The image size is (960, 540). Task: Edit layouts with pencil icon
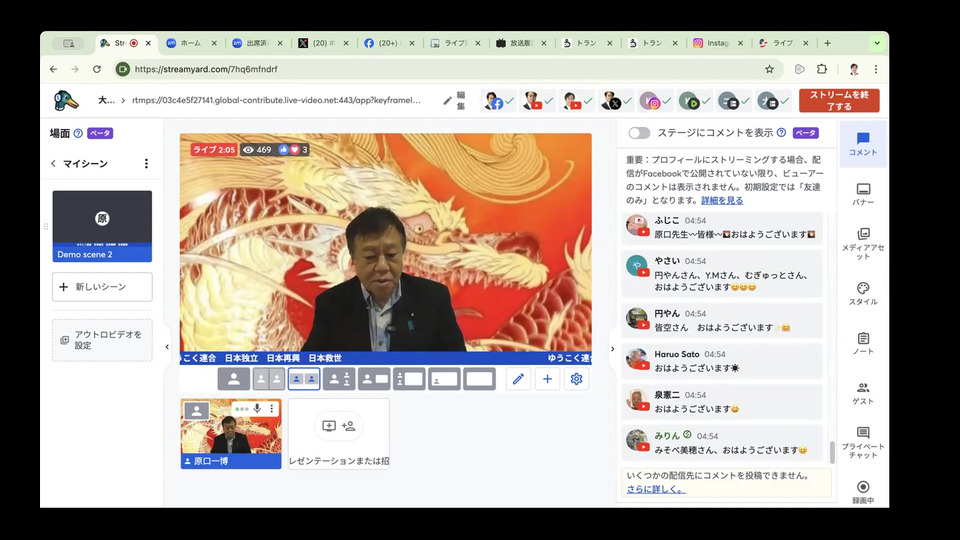(518, 379)
